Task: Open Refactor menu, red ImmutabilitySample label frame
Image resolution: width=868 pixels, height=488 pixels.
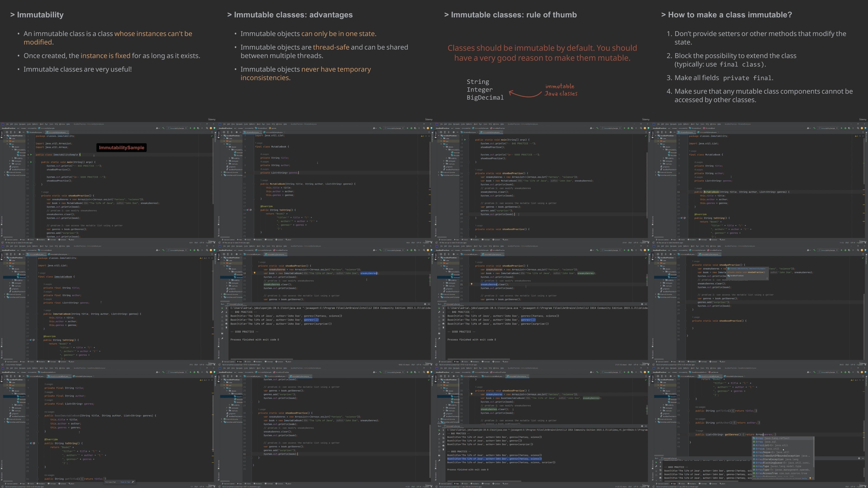Action: click(35, 124)
